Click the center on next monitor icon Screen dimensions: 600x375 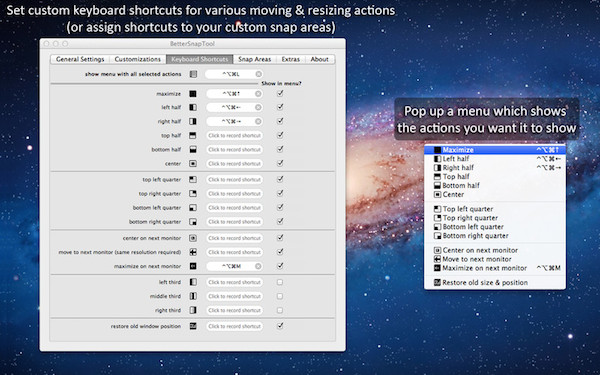click(193, 238)
